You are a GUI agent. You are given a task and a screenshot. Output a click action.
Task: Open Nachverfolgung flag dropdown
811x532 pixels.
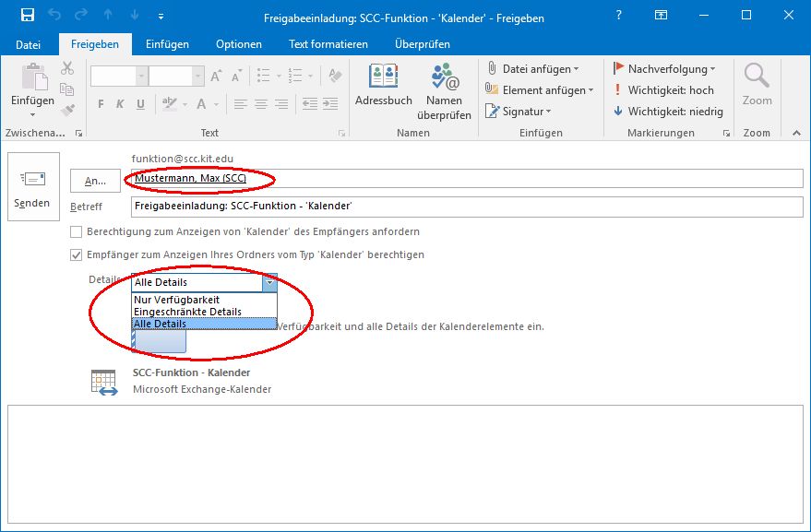click(x=664, y=69)
